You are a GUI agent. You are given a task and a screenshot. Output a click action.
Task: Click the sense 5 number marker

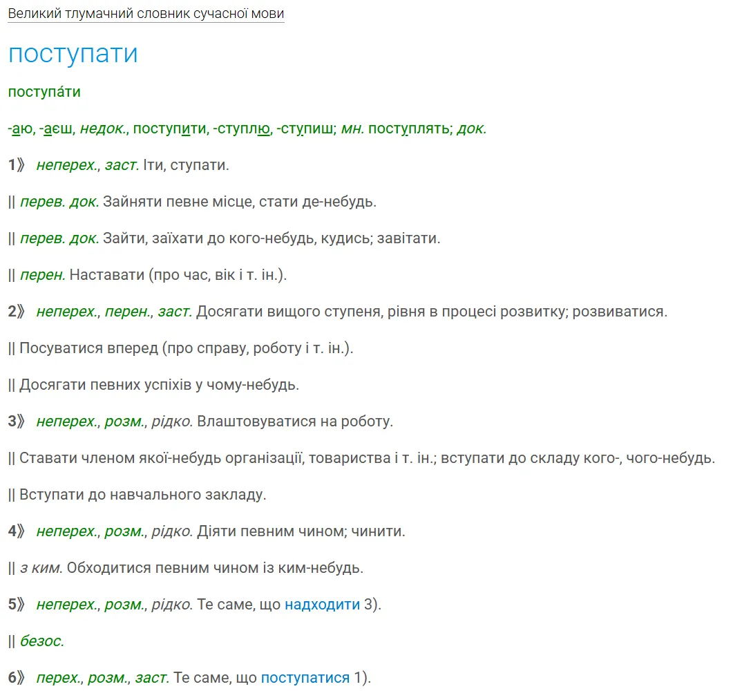tap(17, 604)
